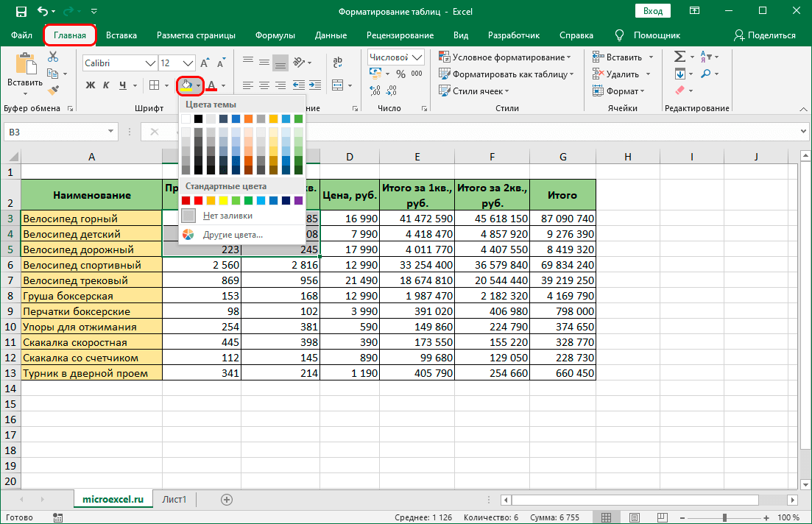Pick the yellow standard color swatch
The image size is (812, 524).
click(223, 200)
